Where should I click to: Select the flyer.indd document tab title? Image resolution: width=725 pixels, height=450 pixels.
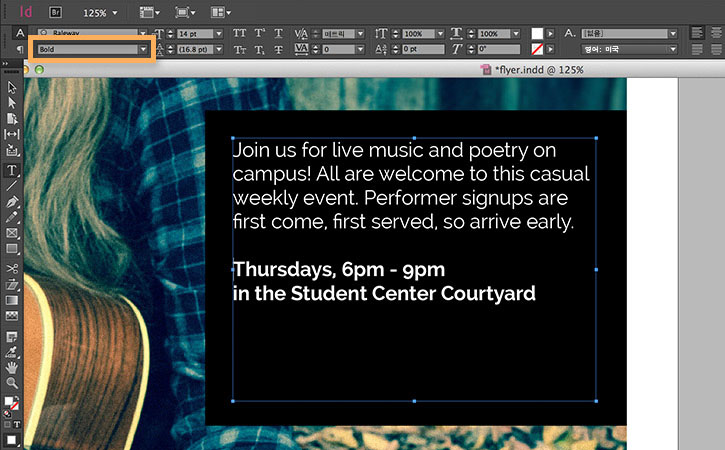[539, 70]
